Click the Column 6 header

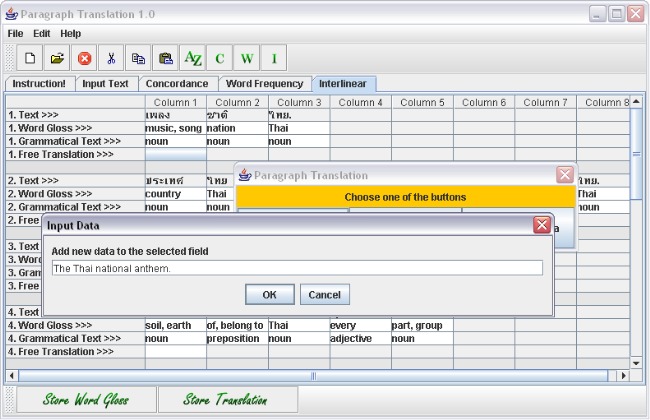[484, 102]
